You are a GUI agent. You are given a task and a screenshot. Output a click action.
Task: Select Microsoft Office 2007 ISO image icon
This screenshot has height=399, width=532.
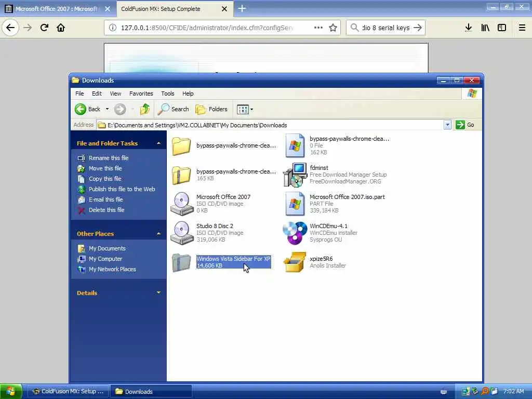tap(181, 204)
